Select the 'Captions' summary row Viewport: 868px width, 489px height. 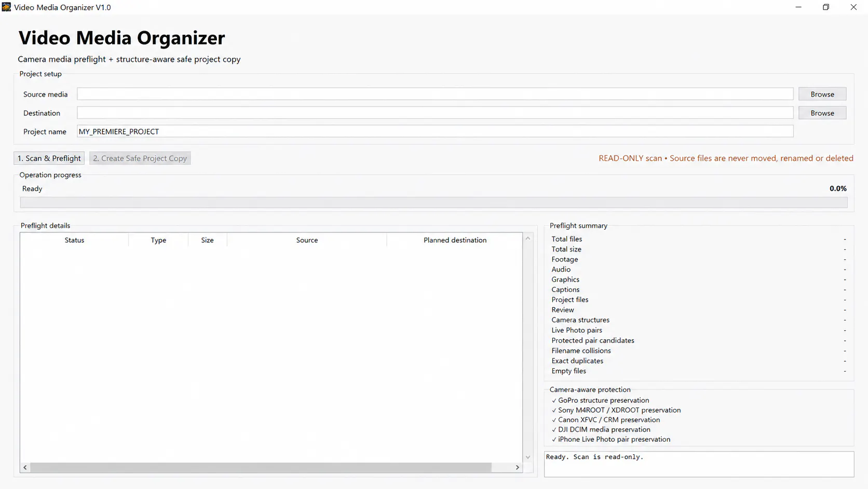(699, 289)
